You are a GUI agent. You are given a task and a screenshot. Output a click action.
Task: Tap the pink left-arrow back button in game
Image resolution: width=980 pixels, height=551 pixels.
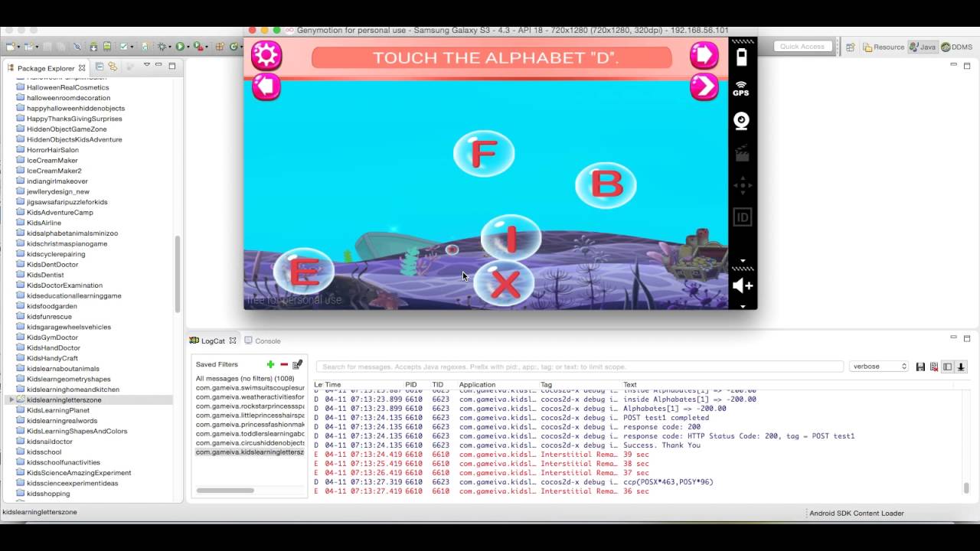(x=266, y=86)
